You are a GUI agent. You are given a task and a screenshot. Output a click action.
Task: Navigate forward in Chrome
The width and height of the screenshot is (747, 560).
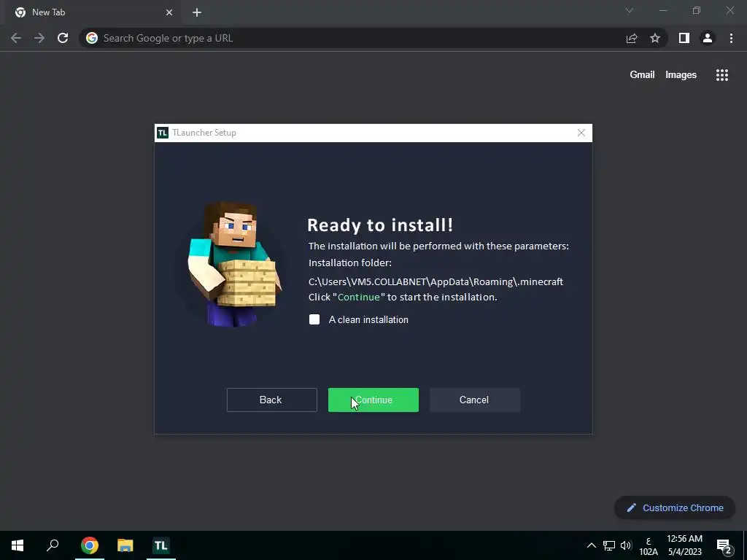[x=39, y=38]
